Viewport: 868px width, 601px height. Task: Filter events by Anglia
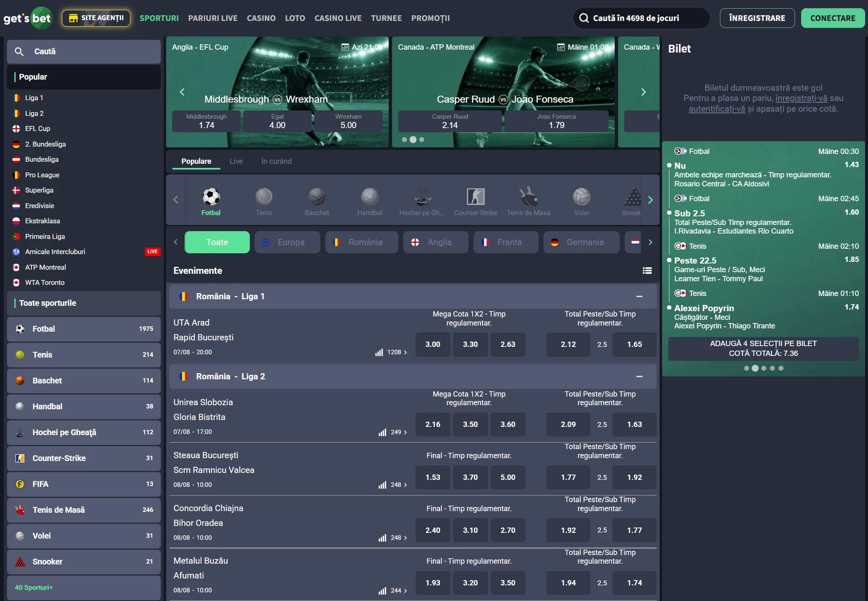[436, 242]
